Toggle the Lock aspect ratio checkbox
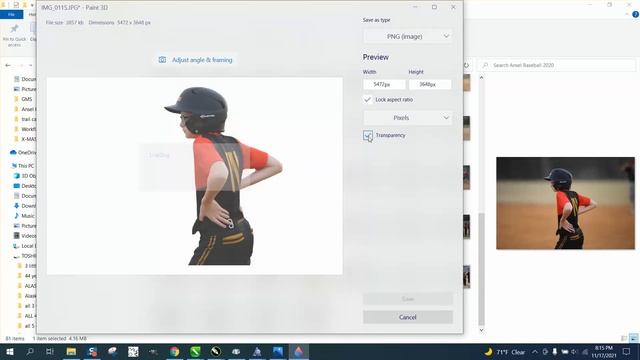 click(x=368, y=100)
